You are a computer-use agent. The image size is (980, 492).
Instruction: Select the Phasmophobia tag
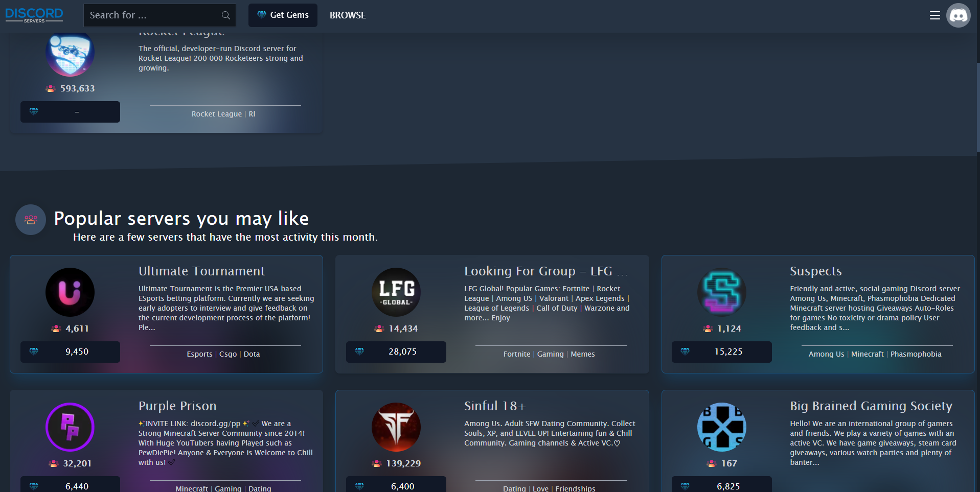point(916,354)
